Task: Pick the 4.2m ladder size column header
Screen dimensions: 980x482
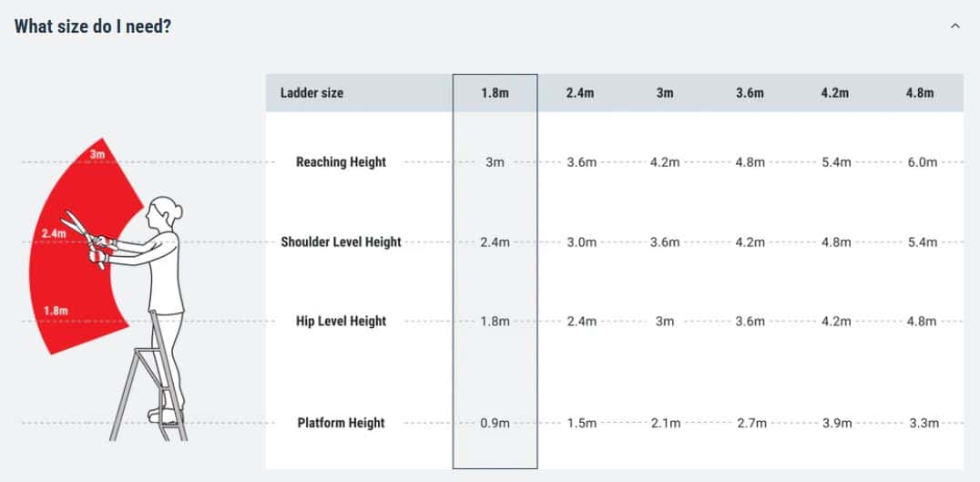Action: (835, 93)
